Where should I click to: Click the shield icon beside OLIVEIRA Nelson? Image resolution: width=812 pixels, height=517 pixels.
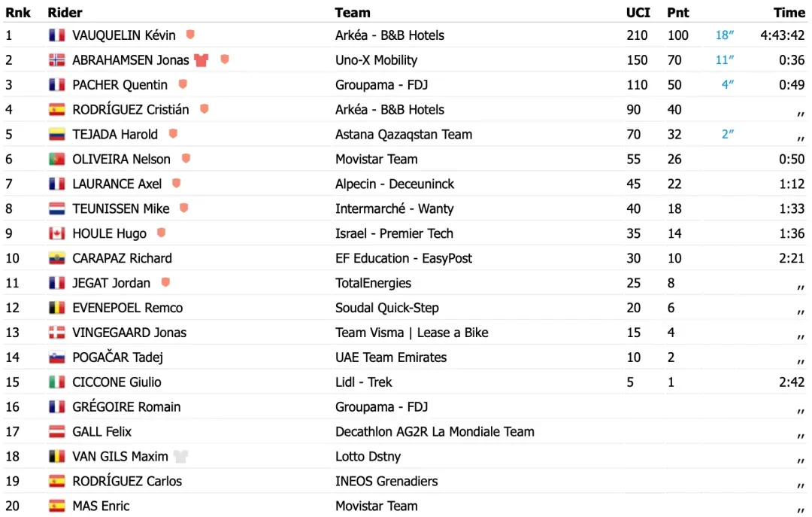click(186, 159)
